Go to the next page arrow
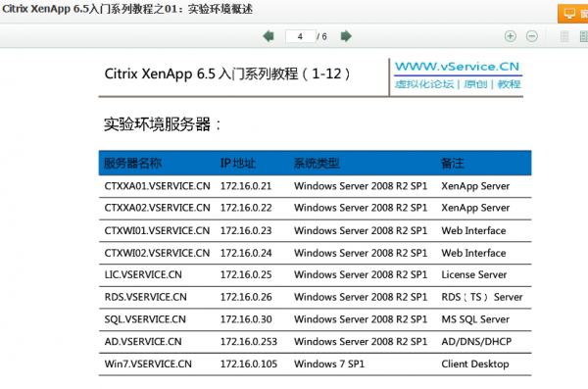This screenshot has height=389, width=588. [346, 36]
